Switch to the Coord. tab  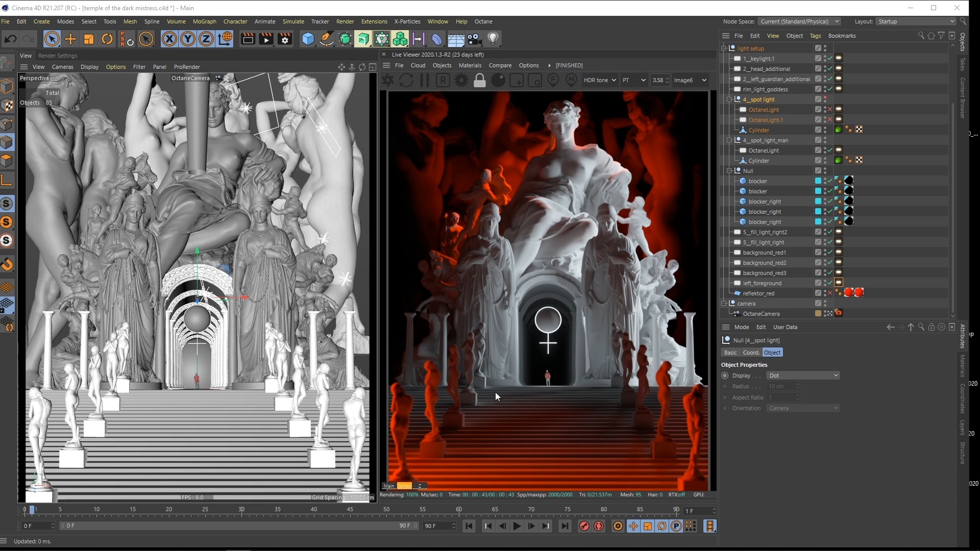point(751,353)
